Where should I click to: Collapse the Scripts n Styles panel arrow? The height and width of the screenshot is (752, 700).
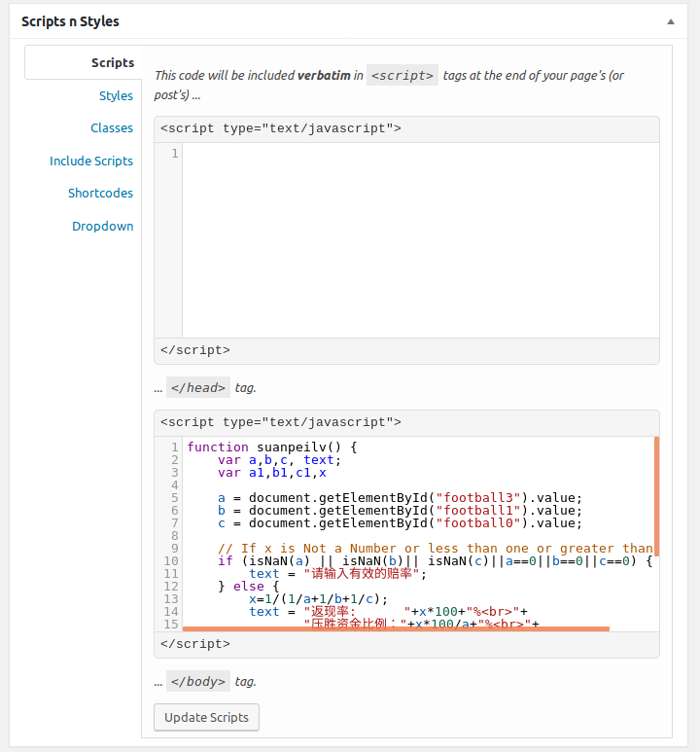(x=671, y=21)
